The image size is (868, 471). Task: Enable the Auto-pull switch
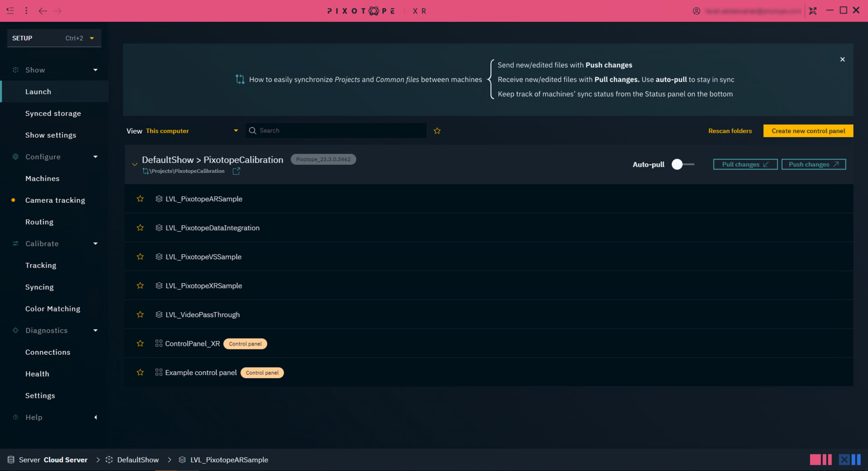pos(682,164)
